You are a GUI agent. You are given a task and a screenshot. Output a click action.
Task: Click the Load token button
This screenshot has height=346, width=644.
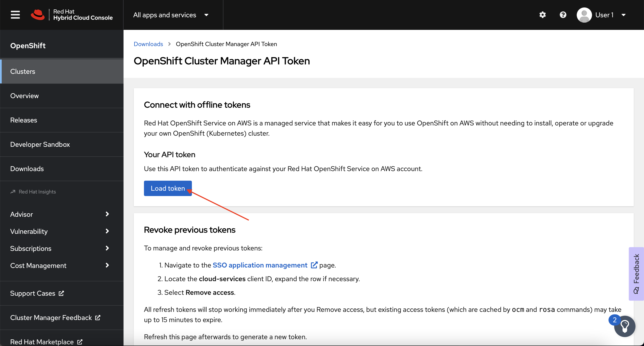pyautogui.click(x=168, y=188)
